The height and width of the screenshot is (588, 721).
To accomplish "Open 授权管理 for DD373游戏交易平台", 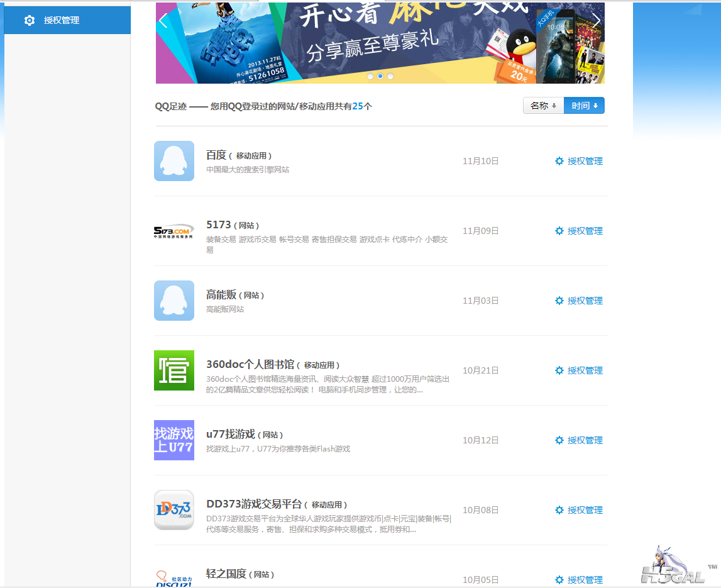I will pos(579,510).
